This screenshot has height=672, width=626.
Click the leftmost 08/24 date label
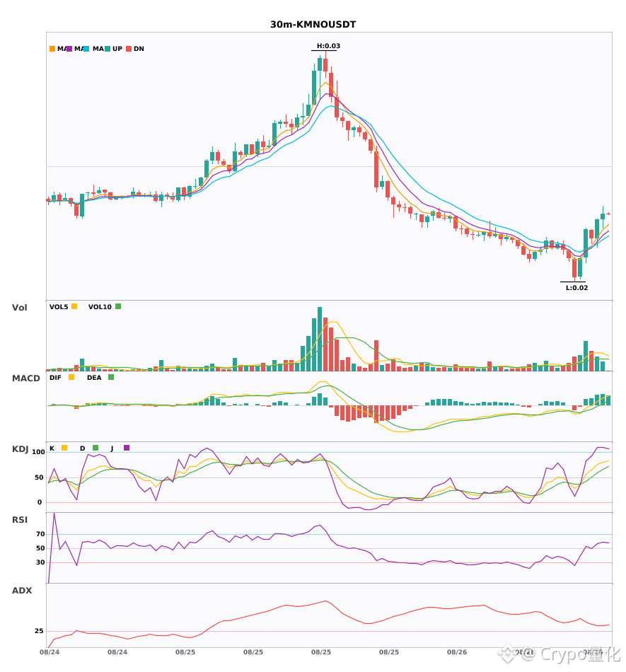click(50, 652)
